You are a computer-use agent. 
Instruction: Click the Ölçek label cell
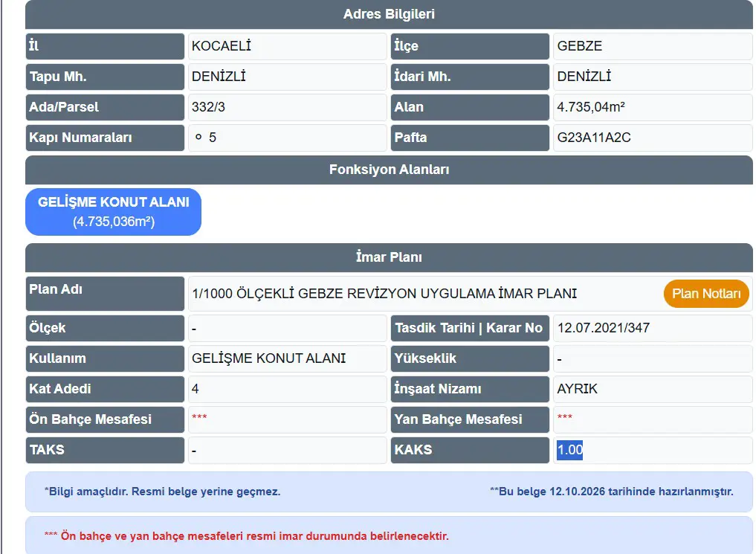point(105,329)
